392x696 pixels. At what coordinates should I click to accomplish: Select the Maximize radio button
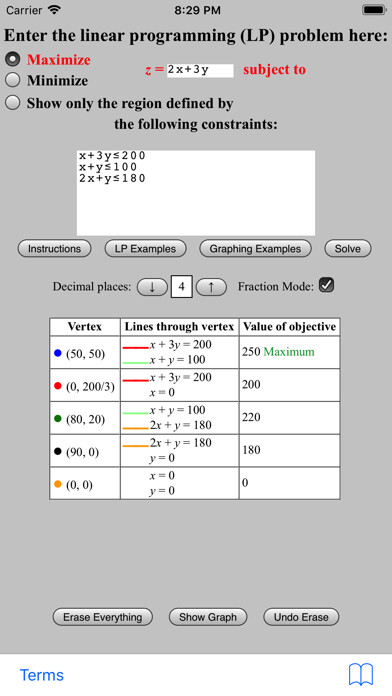pyautogui.click(x=13, y=59)
